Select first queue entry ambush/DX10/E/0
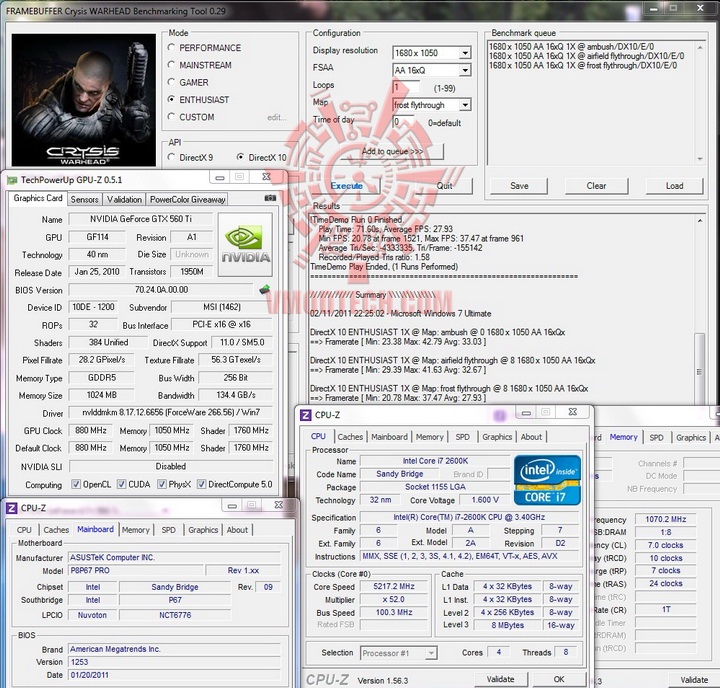The width and height of the screenshot is (720, 688). point(571,46)
